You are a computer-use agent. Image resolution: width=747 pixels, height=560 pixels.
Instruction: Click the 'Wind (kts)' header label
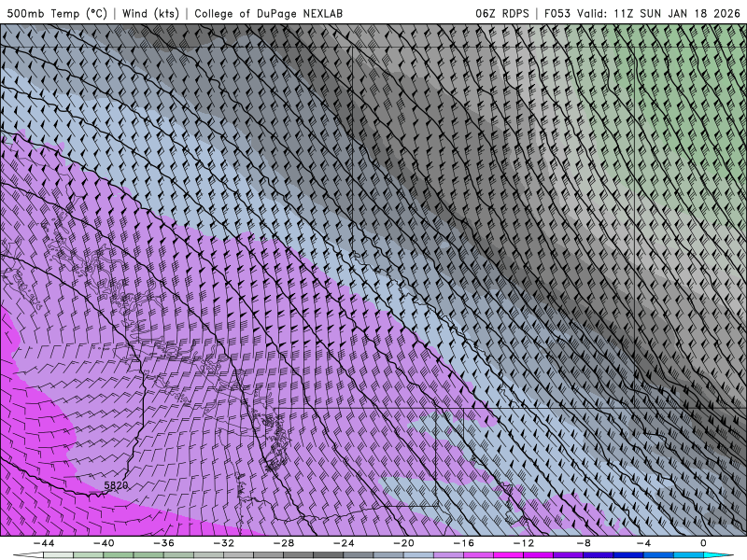(x=150, y=13)
